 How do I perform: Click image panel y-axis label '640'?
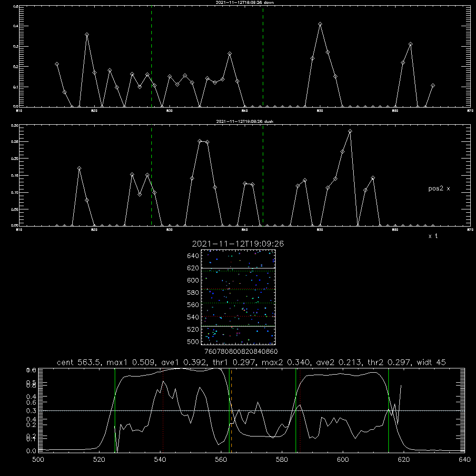click(193, 256)
